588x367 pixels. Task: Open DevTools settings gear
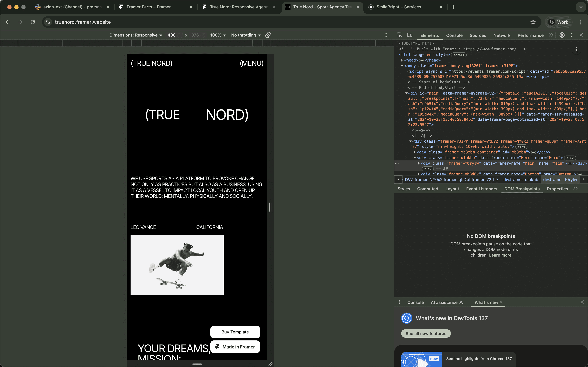click(562, 35)
